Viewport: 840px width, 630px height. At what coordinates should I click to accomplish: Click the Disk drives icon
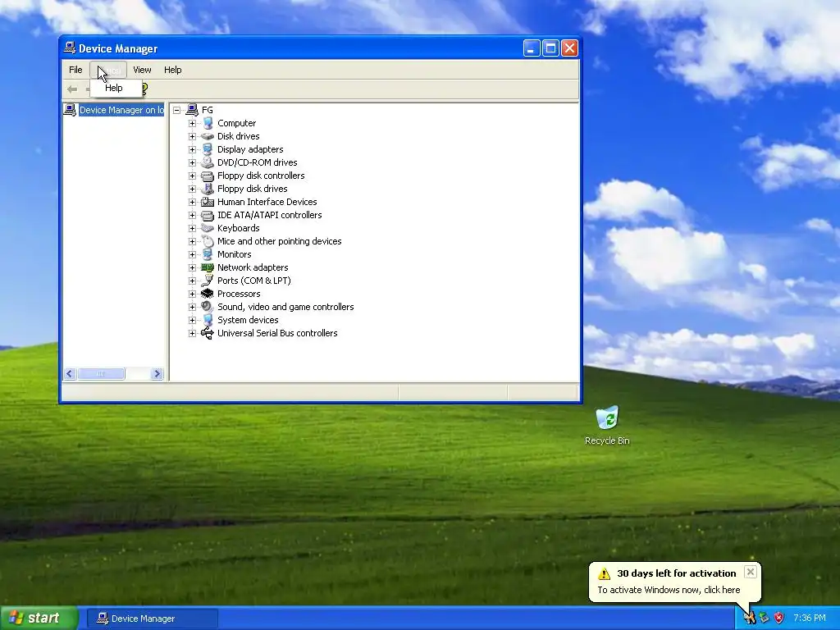point(208,136)
